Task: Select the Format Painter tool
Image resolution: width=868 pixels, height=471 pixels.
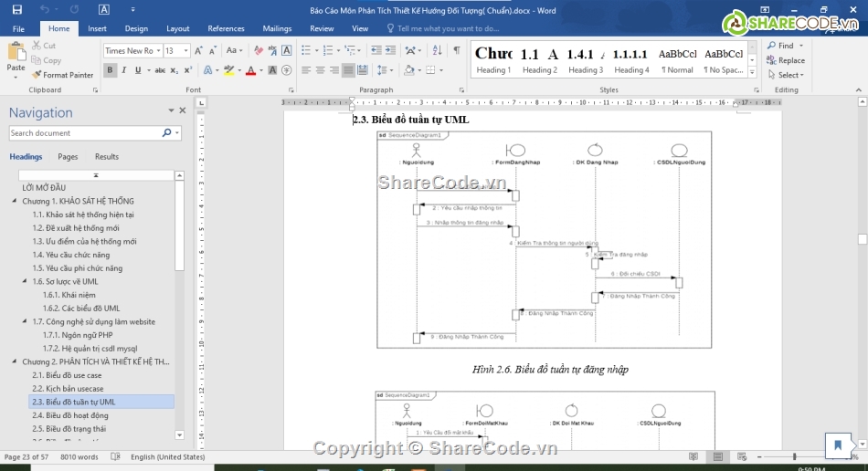Action: tap(62, 75)
